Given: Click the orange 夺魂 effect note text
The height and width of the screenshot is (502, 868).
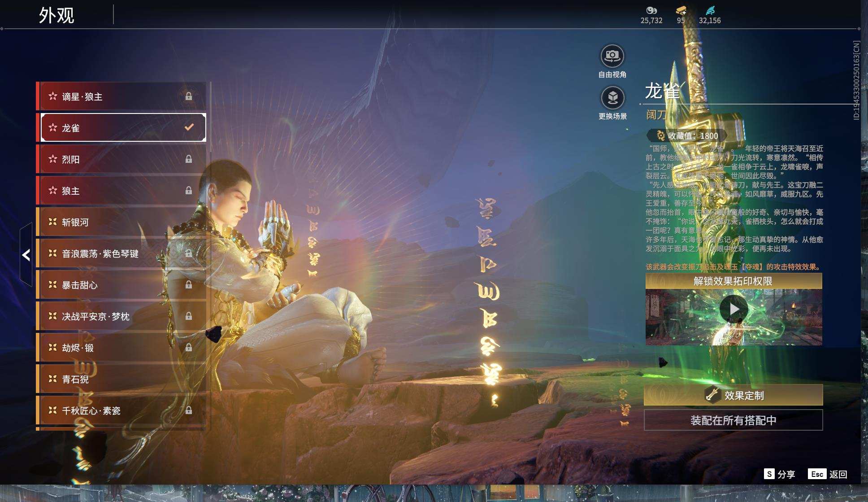Looking at the screenshot, I should pyautogui.click(x=733, y=267).
